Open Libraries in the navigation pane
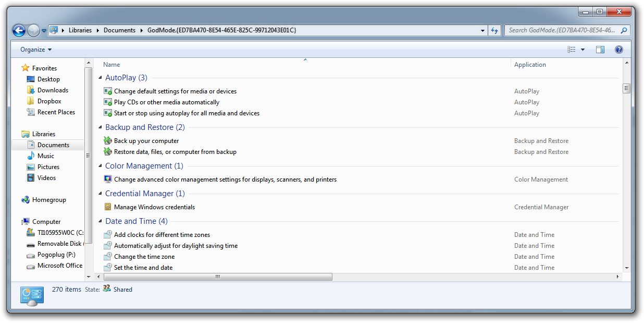Viewport: 644px width, 323px height. (x=43, y=134)
